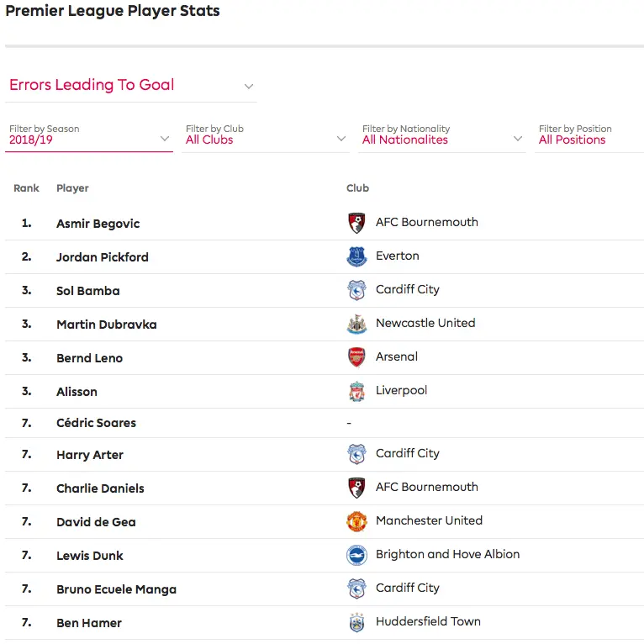This screenshot has width=644, height=644.
Task: Click the Manchester United crest icon
Action: point(356,521)
